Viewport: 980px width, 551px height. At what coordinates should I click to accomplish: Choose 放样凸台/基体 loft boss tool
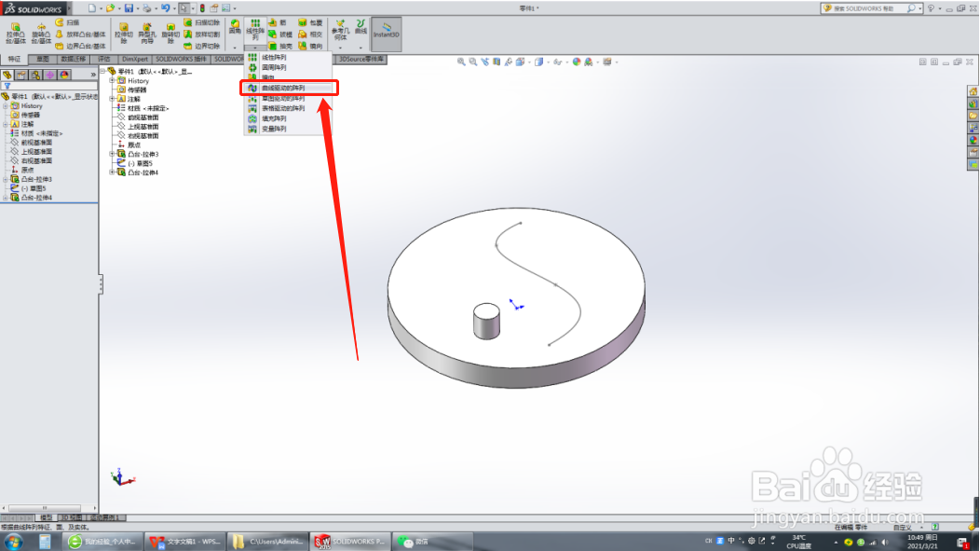pos(81,34)
